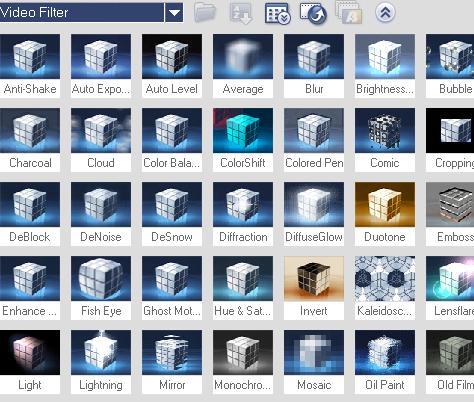Select the Lensflare filter thumbnail
The image size is (474, 402).
pyautogui.click(x=450, y=278)
